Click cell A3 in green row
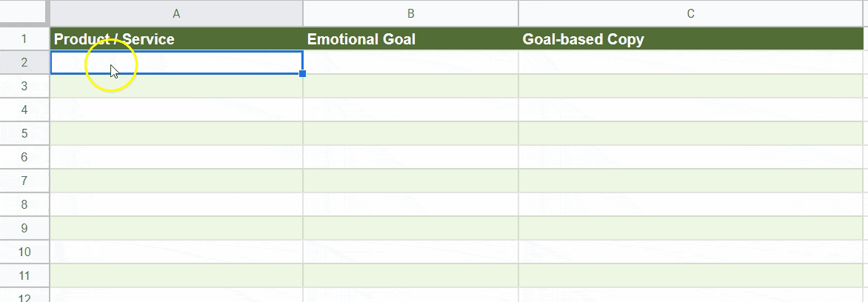Viewport: 868px width, 302px height. click(176, 86)
